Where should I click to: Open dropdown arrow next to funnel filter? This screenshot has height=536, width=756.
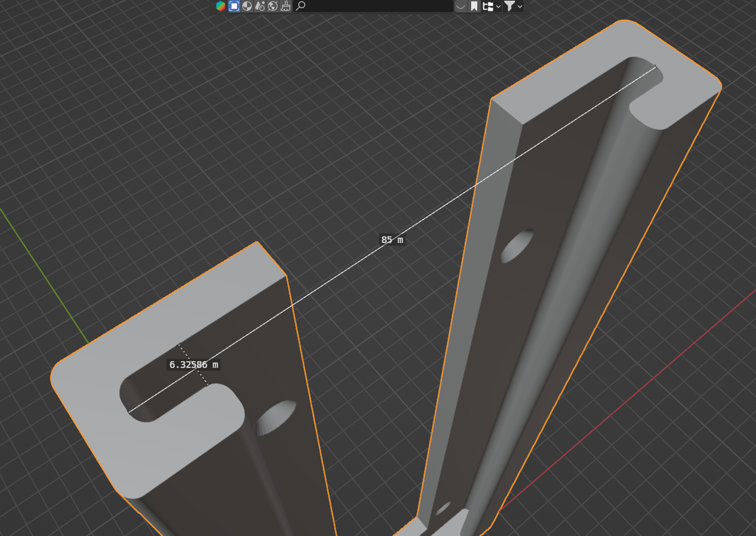[520, 6]
